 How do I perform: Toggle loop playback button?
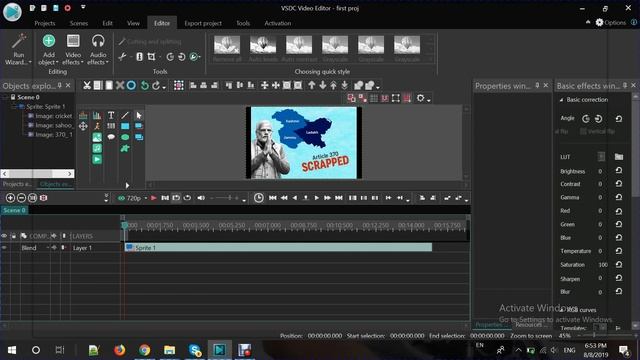(187, 198)
